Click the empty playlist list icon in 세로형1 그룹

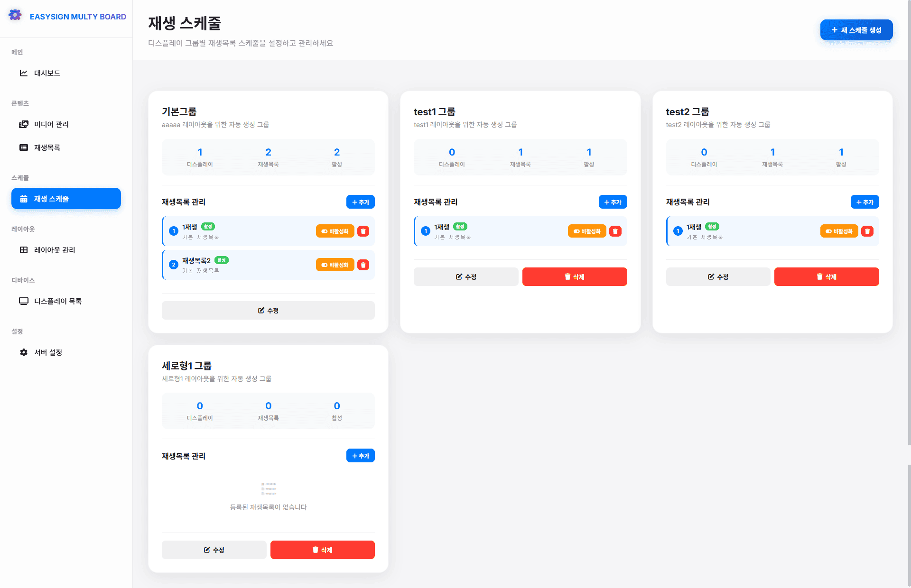tap(268, 488)
